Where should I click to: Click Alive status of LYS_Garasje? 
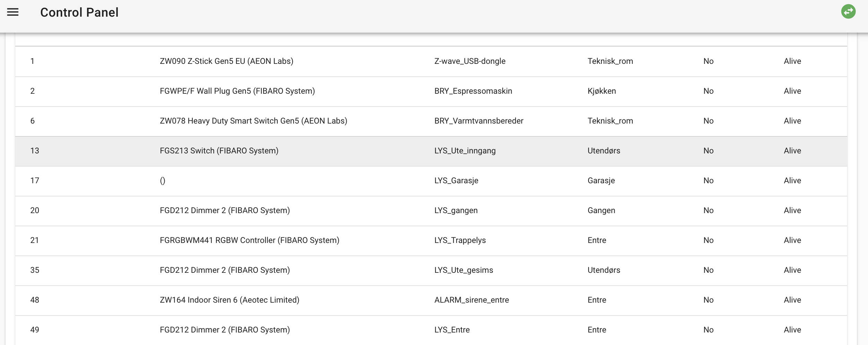tap(792, 181)
